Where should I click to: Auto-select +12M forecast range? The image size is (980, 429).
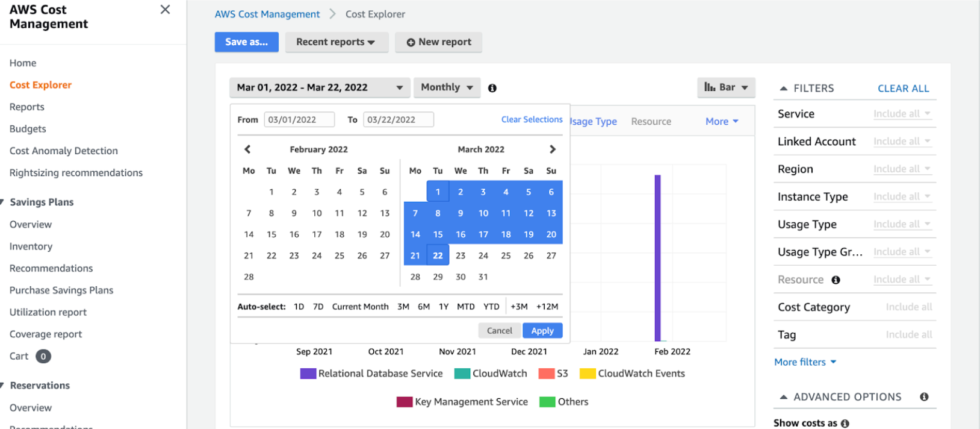pyautogui.click(x=547, y=307)
